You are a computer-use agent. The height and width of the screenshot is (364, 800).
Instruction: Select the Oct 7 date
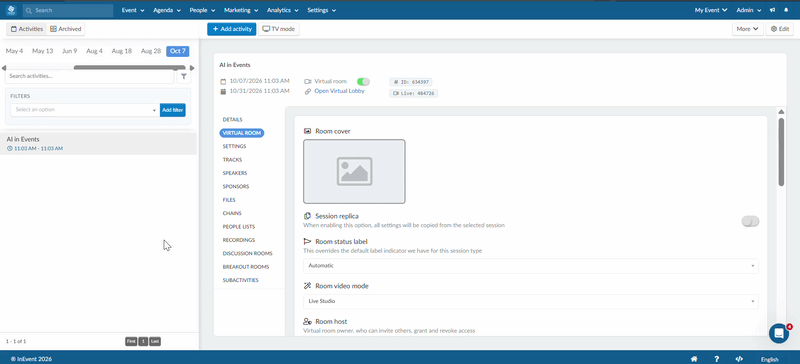(x=178, y=51)
